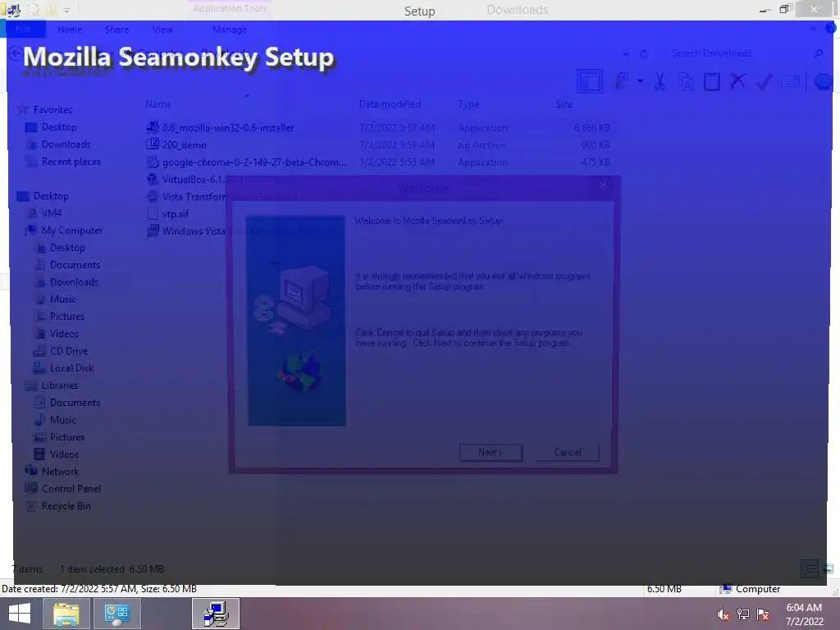Screen dimensions: 840x630
Task: Switch to the Share ribbon tab
Action: click(116, 30)
